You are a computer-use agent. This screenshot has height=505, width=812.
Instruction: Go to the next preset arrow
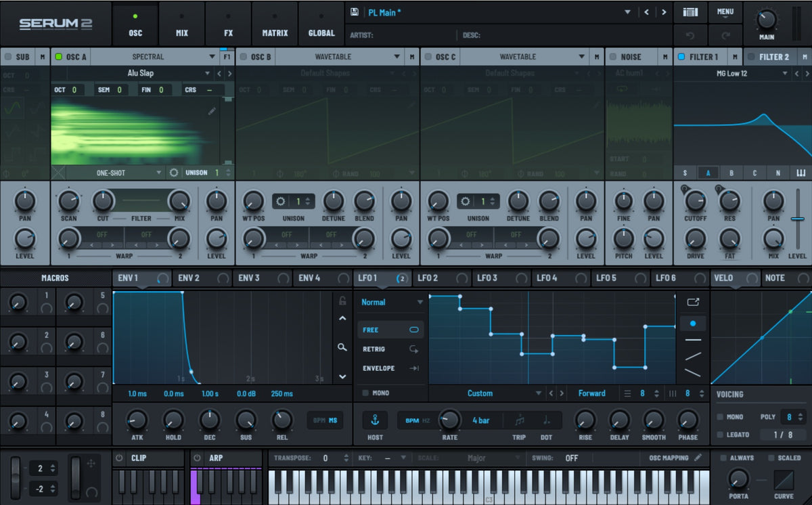pos(664,12)
